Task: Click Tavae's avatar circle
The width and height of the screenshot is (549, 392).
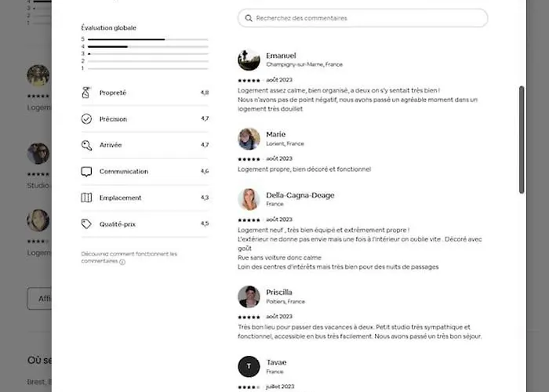Action: point(249,366)
